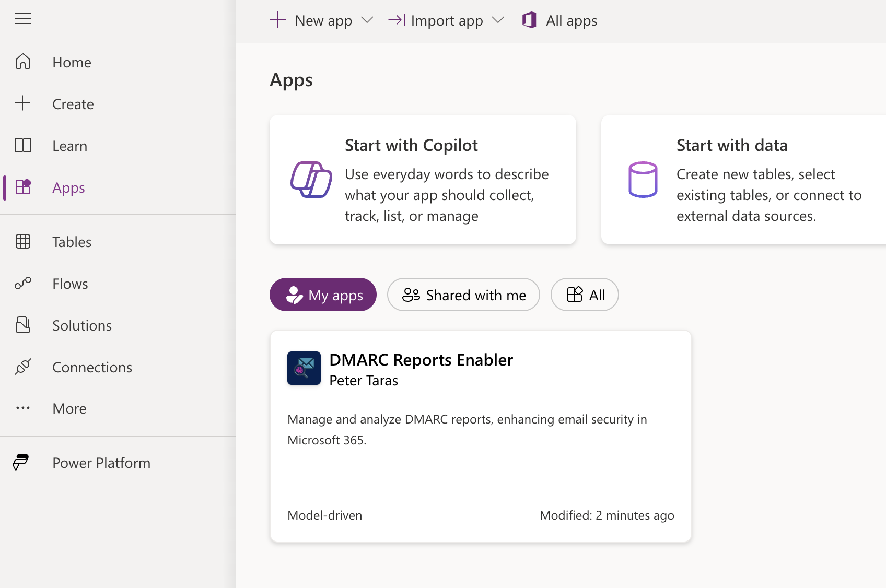Screen dimensions: 886x588
Task: Click the New app plus icon
Action: [x=278, y=20]
